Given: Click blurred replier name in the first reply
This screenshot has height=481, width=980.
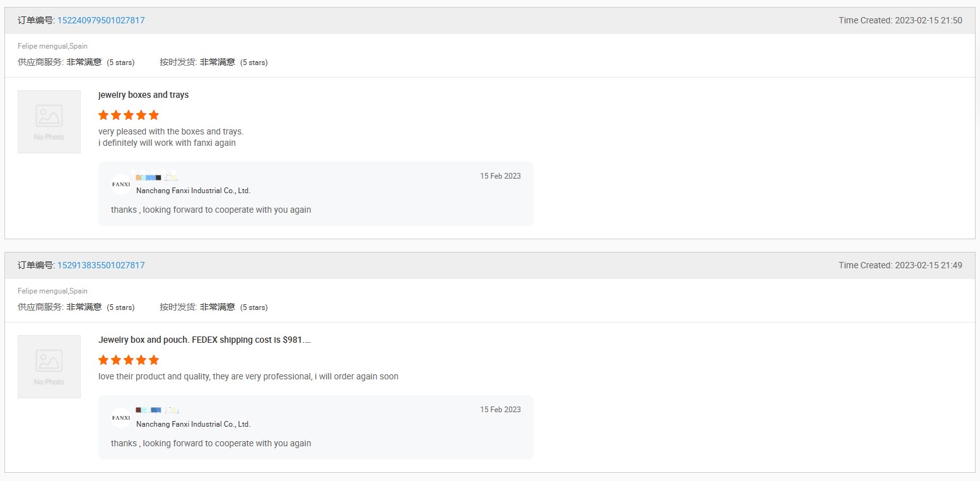Looking at the screenshot, I should point(157,177).
